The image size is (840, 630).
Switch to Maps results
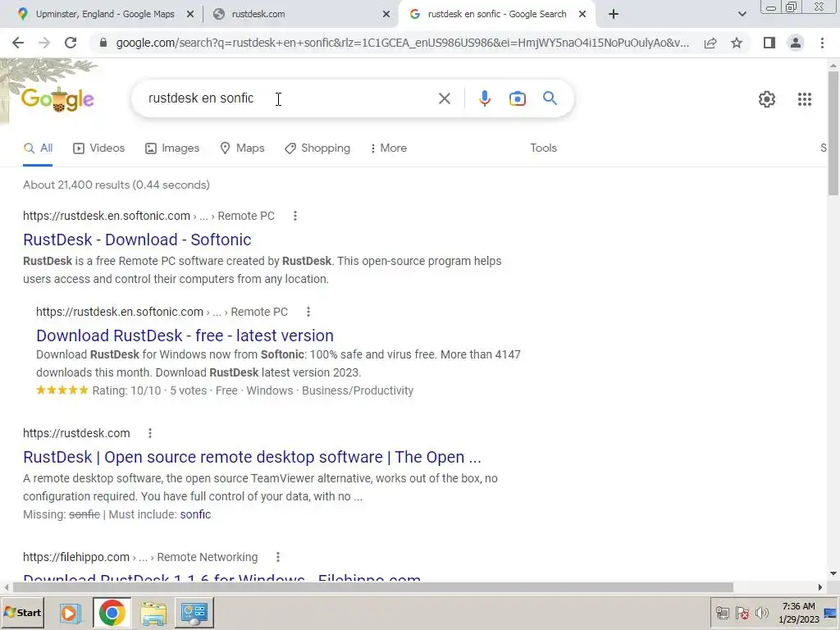(242, 148)
